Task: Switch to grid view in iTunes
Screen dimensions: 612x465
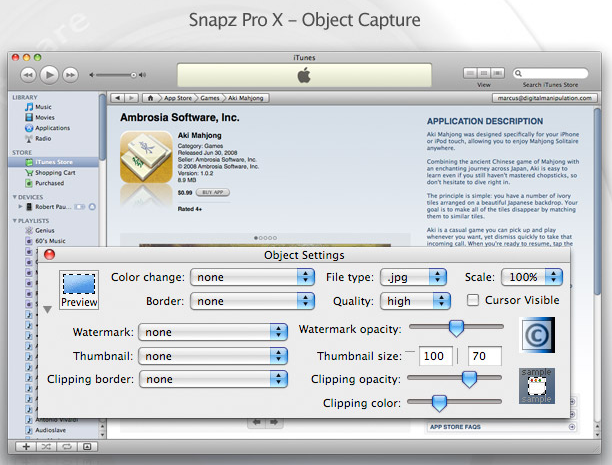Action: [x=484, y=73]
